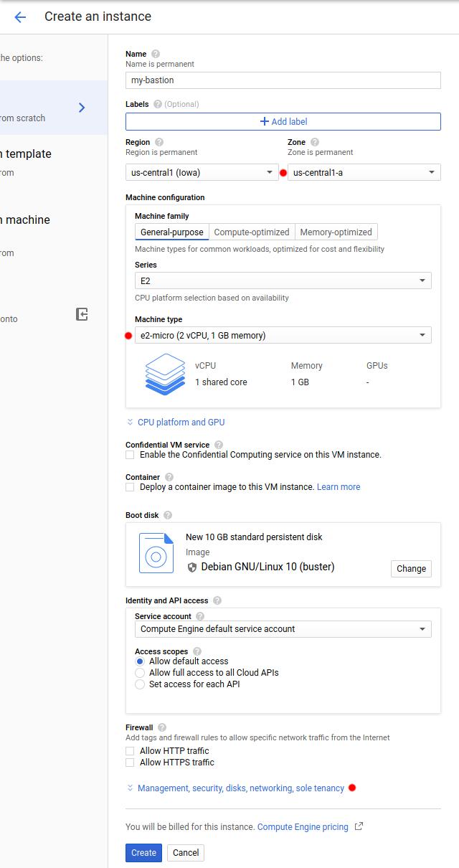Open the Series dropdown
This screenshot has width=459, height=868.
click(x=283, y=280)
